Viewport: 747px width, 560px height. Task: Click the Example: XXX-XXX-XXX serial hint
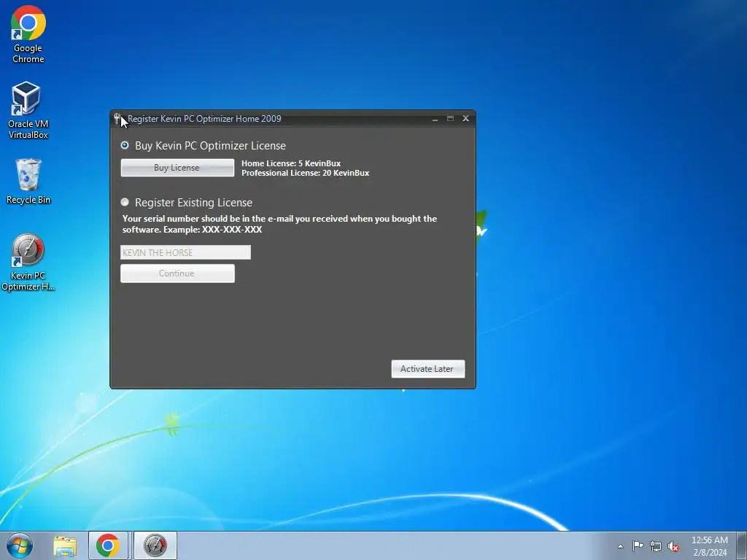point(212,230)
